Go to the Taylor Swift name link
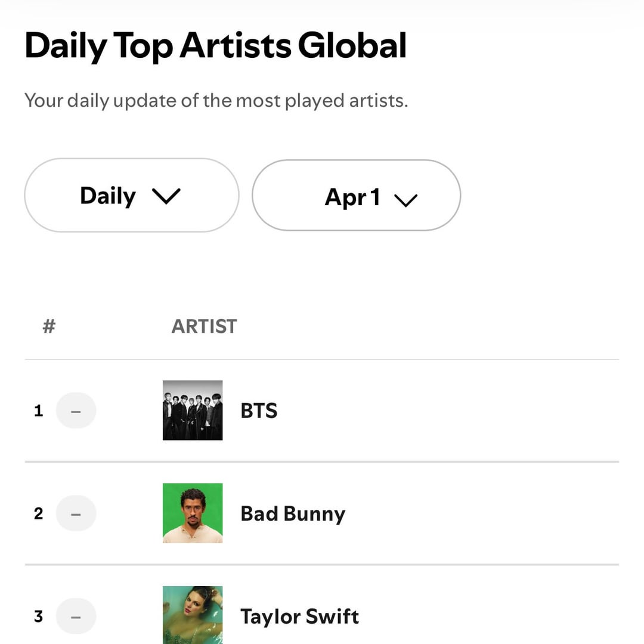Viewport: 644px width, 644px height. click(x=299, y=616)
